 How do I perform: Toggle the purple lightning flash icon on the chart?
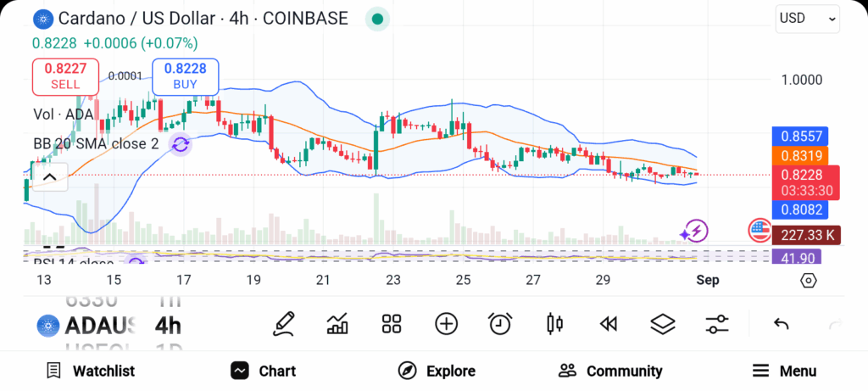point(695,230)
